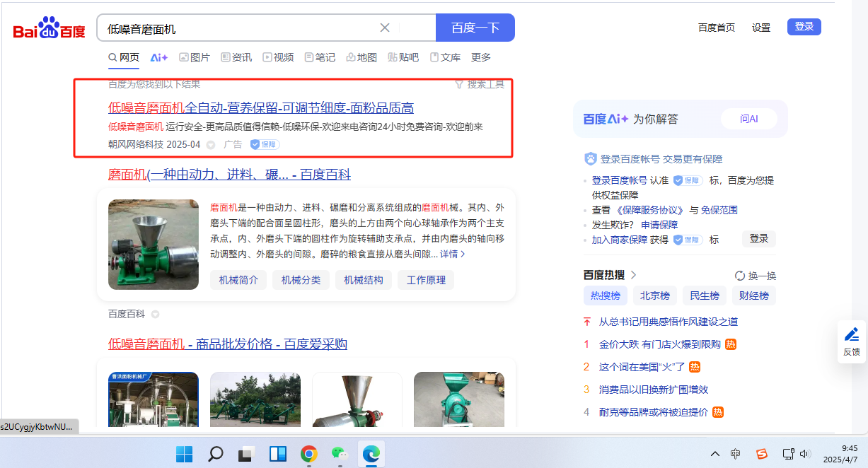Click the 机械分类 tag button
The image size is (868, 468).
pos(301,280)
